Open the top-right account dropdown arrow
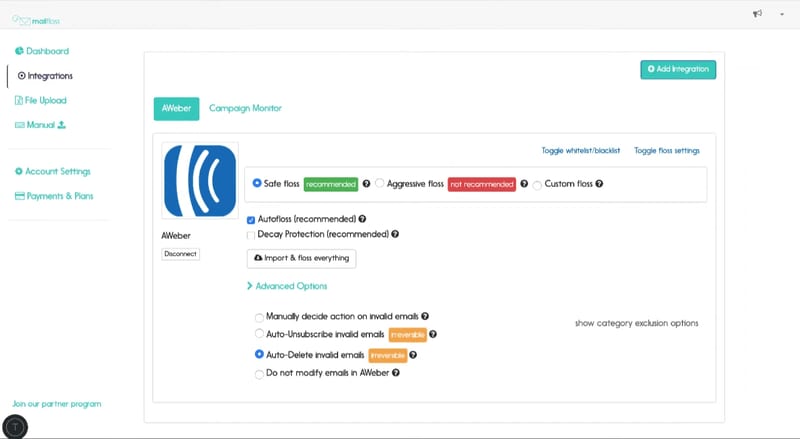800x439 pixels. (x=782, y=14)
